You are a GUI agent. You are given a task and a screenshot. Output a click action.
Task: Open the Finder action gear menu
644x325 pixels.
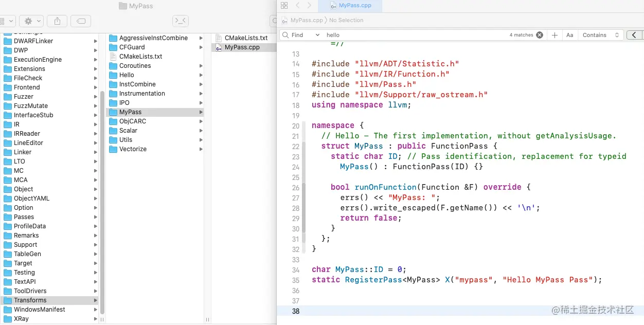(x=31, y=21)
